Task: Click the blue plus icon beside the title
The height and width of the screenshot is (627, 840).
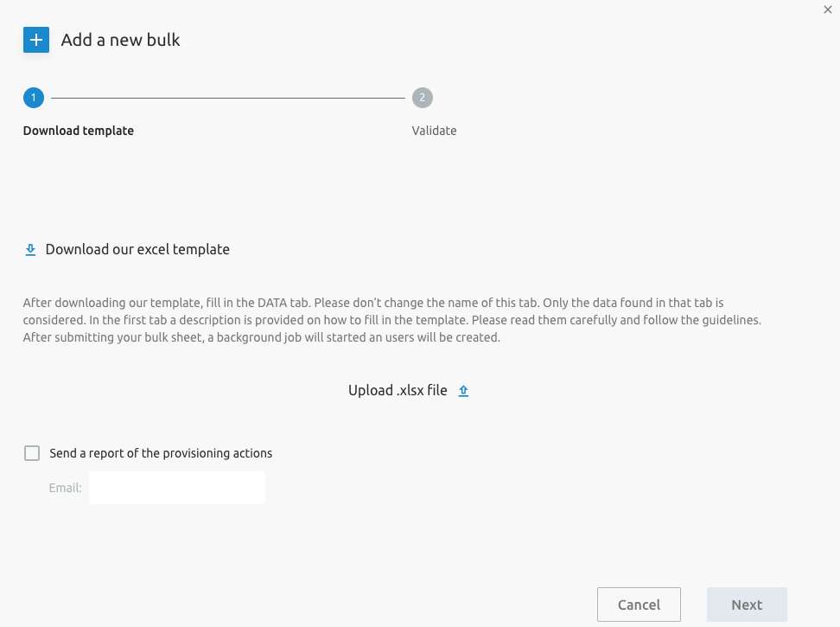Action: click(36, 40)
